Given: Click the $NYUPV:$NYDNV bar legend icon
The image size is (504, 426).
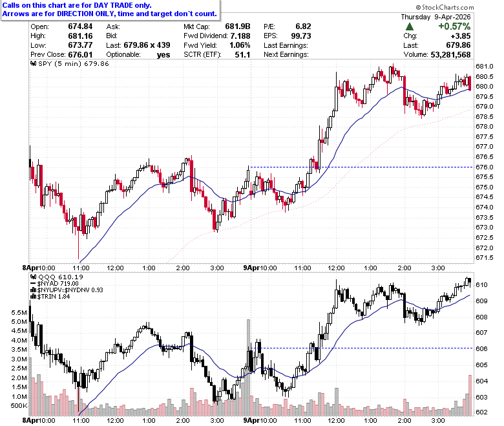Looking at the screenshot, I should pos(33,290).
